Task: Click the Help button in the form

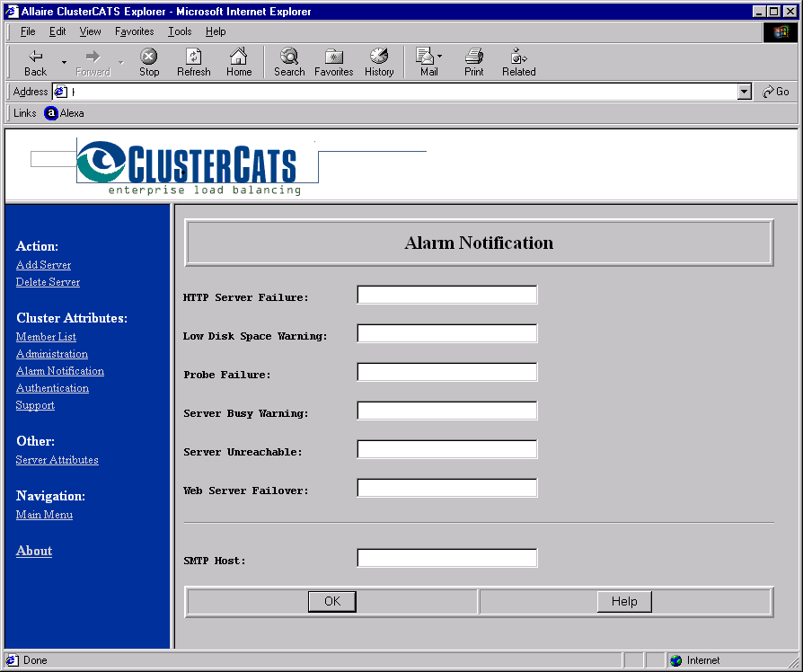Action: coord(624,601)
